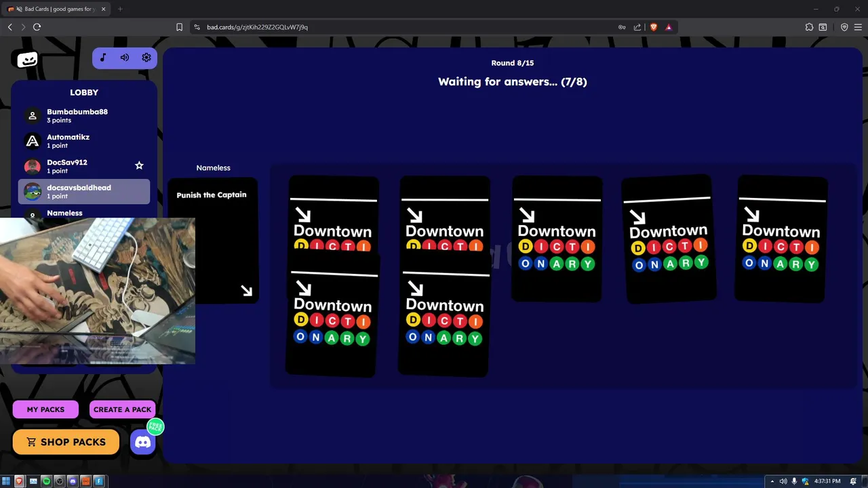This screenshot has width=868, height=488.
Task: Click DocSav912's avatar picture
Action: point(33,166)
